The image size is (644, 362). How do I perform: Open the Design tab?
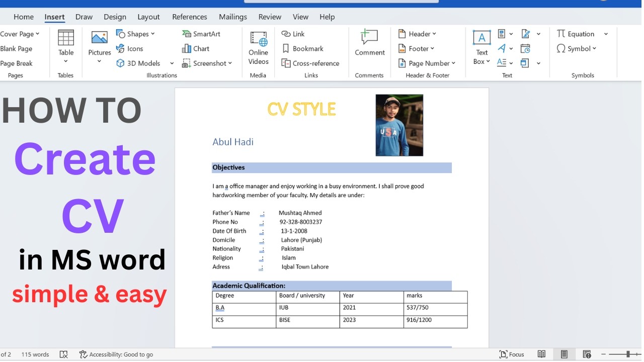tap(115, 17)
